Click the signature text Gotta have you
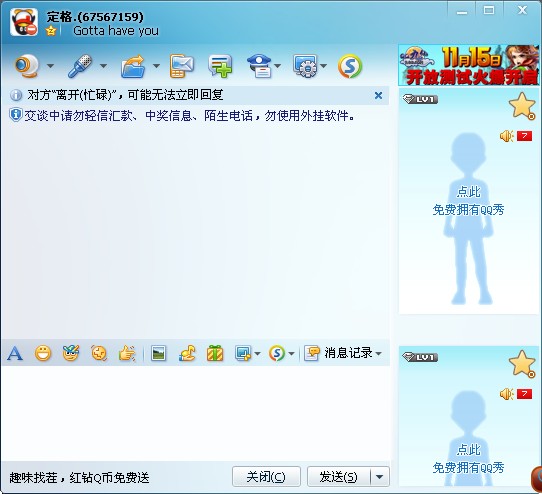The width and height of the screenshot is (542, 494). (x=116, y=31)
